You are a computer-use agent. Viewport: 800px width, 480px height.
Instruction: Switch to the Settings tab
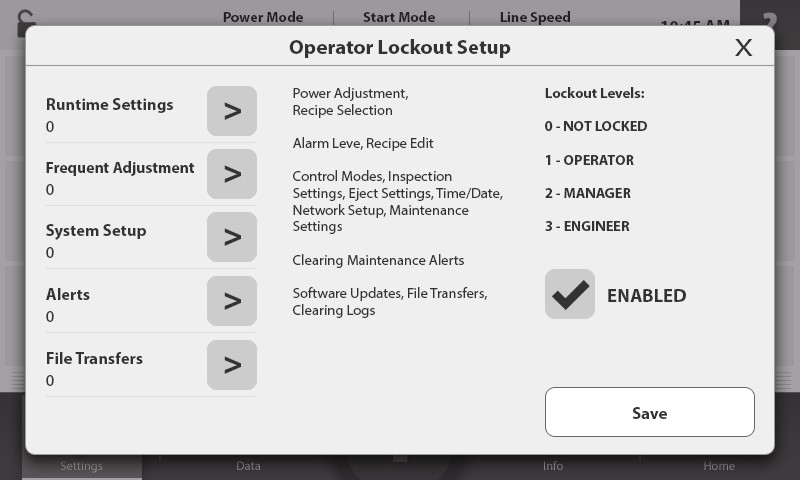(81, 466)
